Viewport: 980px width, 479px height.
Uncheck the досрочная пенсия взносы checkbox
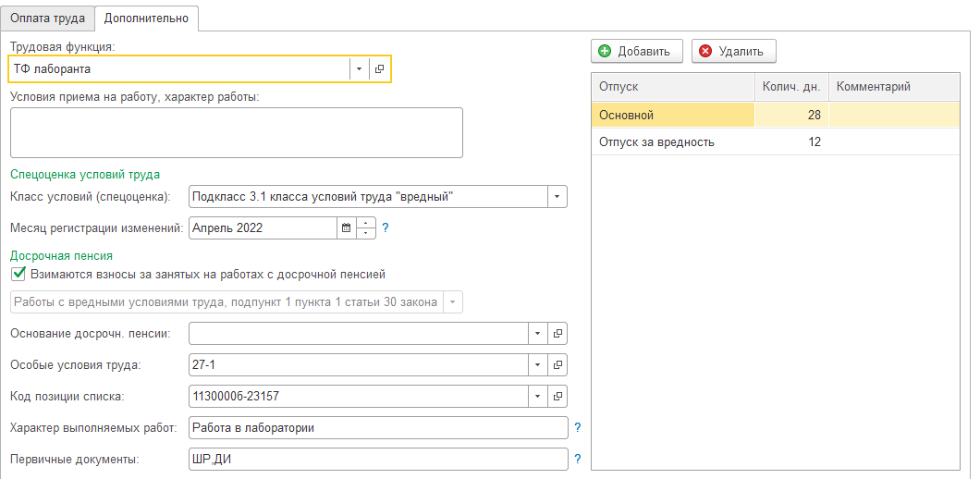point(17,274)
